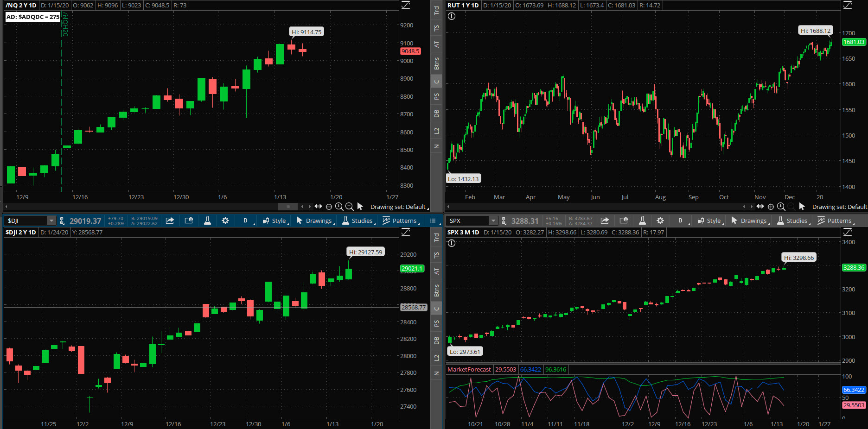Click the symbol info card icon in $DJI toolbar
868x429 pixels.
coord(189,221)
